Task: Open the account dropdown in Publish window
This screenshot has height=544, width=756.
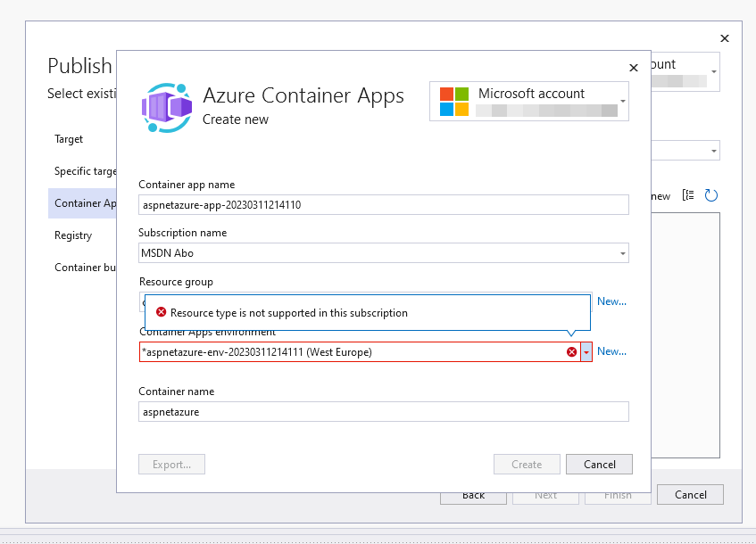Action: [713, 72]
